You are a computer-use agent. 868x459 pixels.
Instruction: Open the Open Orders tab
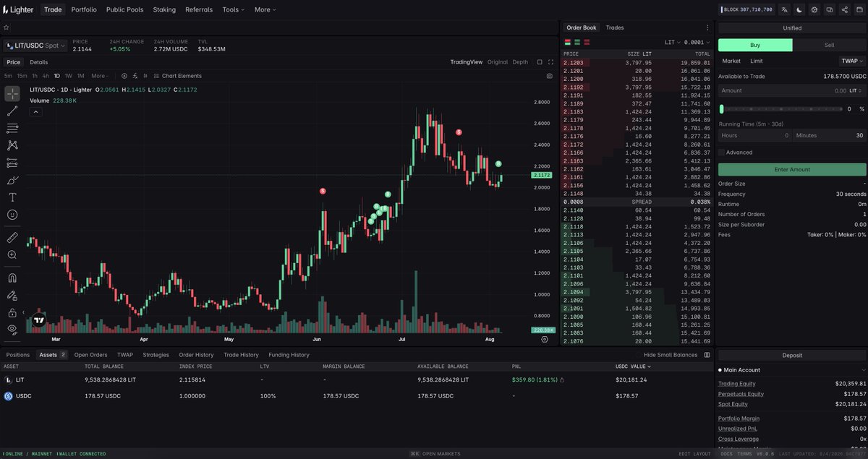click(90, 355)
